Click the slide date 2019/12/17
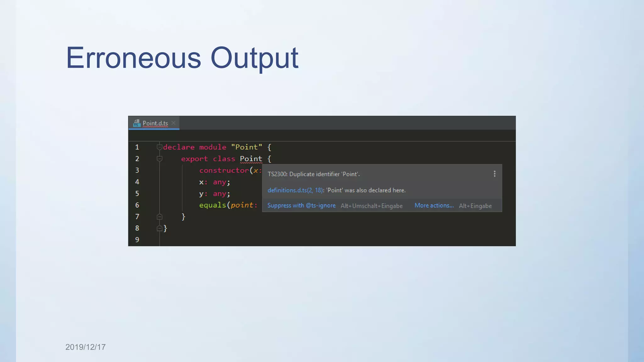Viewport: 644px width, 362px height. tap(86, 347)
